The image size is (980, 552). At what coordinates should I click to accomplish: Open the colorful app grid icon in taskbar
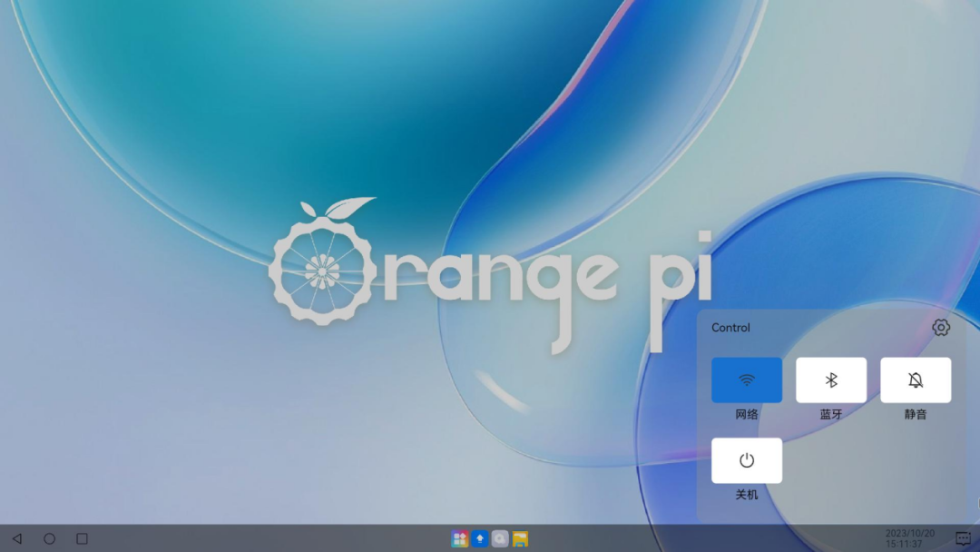(x=459, y=538)
